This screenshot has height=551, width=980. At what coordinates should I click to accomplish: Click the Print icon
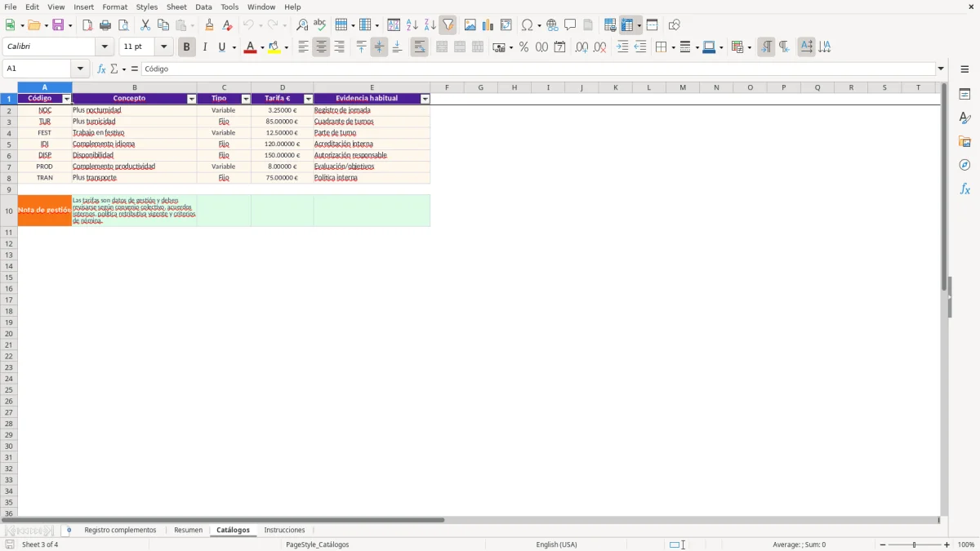(105, 25)
